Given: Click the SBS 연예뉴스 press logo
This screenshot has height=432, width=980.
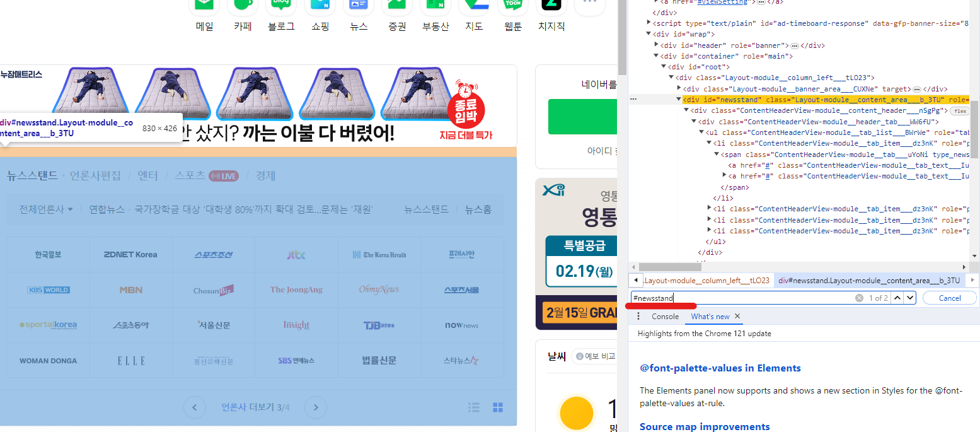Looking at the screenshot, I should coord(296,361).
